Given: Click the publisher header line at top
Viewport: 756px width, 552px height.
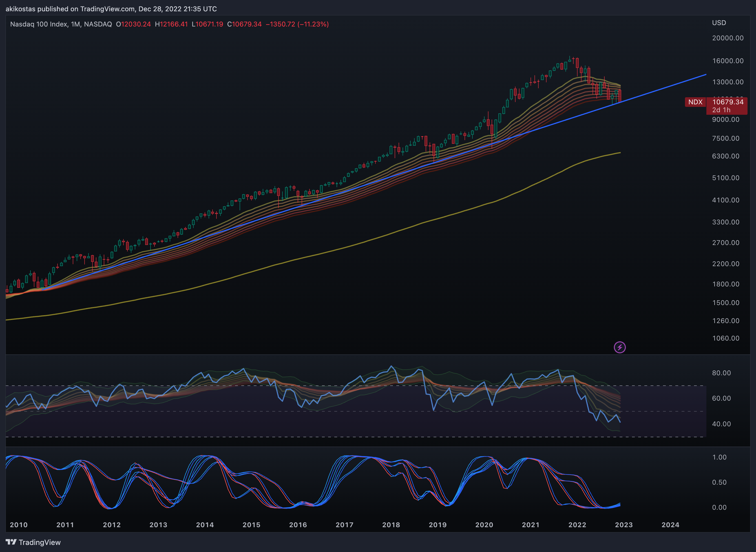Looking at the screenshot, I should click(111, 9).
